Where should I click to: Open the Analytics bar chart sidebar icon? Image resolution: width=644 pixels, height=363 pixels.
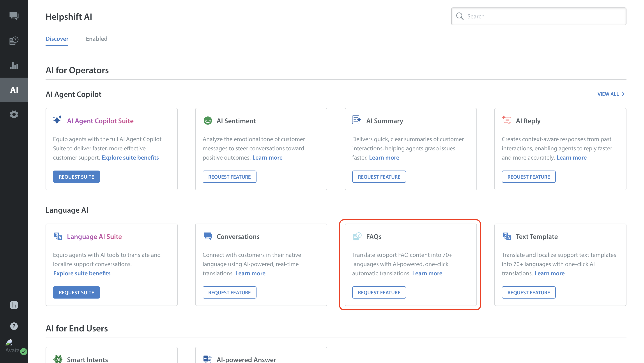(x=14, y=65)
